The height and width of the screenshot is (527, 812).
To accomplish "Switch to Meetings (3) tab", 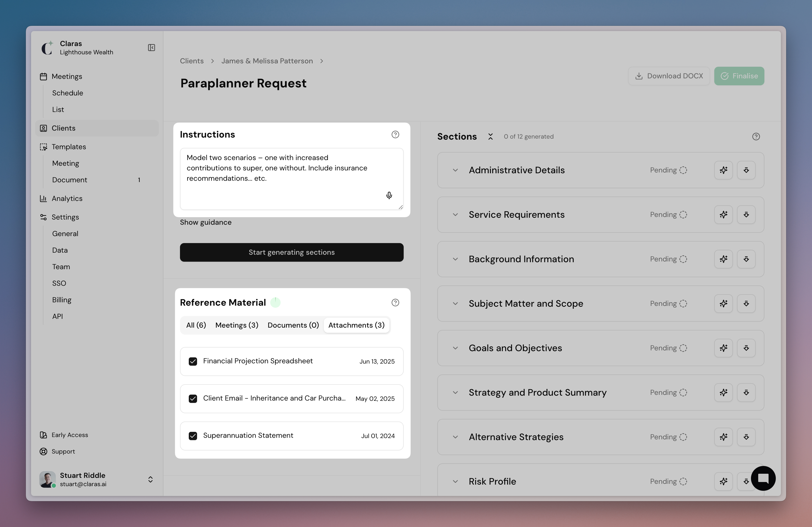I will tap(237, 325).
